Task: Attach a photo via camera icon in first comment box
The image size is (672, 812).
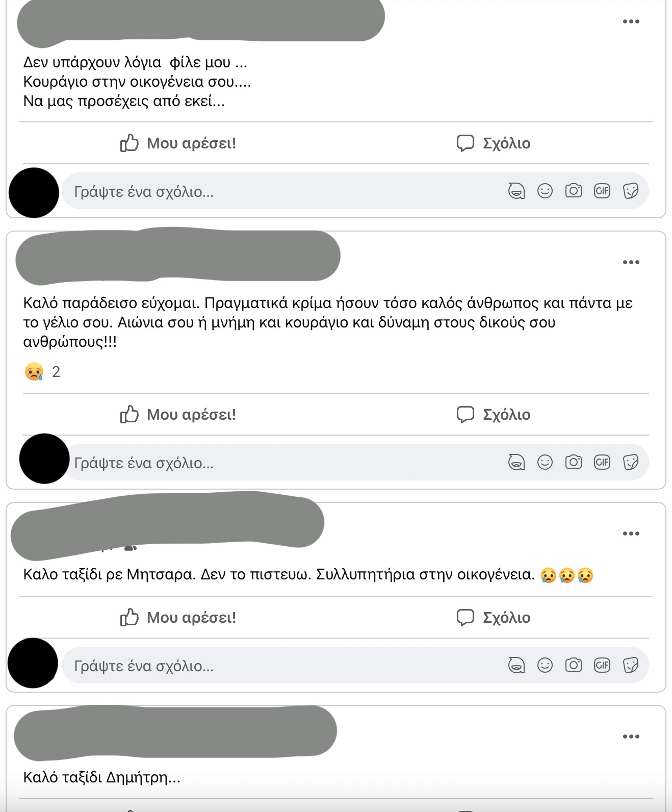Action: coord(574,191)
